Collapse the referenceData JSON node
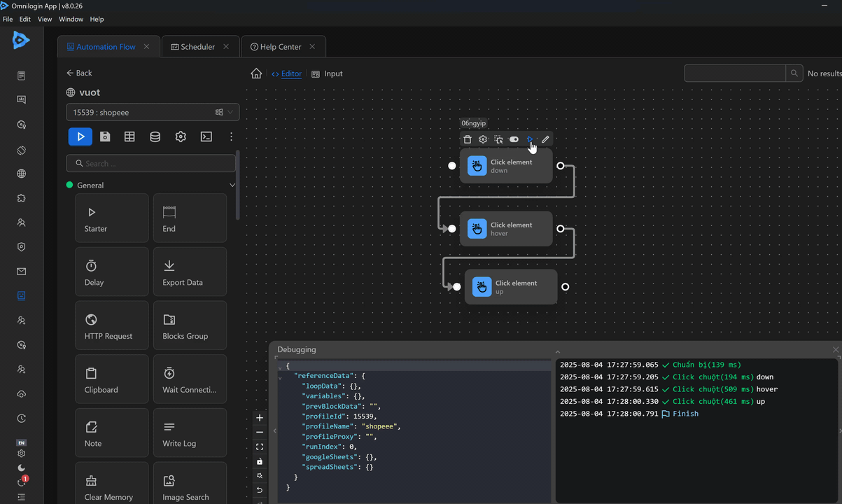The width and height of the screenshot is (842, 504). coord(280,377)
